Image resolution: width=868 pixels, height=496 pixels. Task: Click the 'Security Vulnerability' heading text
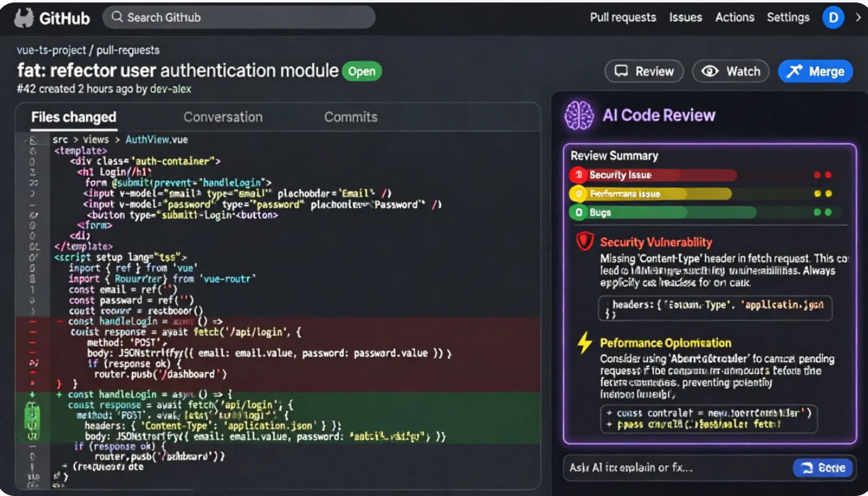[x=656, y=242]
